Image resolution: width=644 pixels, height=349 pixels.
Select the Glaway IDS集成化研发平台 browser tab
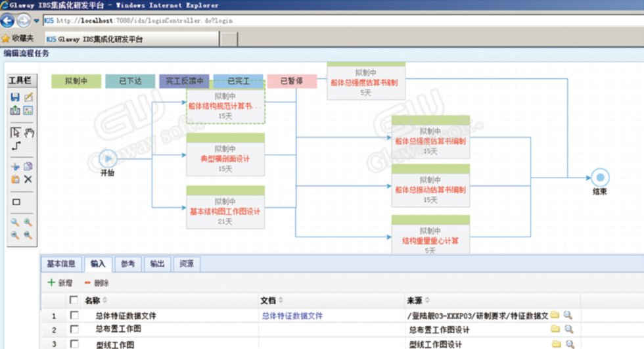[132, 39]
